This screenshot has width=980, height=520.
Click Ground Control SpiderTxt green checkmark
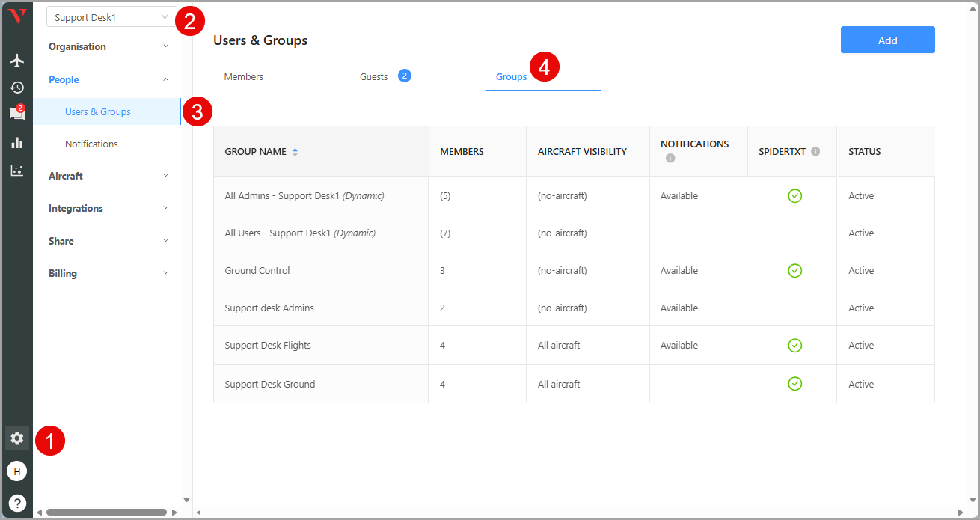(x=794, y=270)
